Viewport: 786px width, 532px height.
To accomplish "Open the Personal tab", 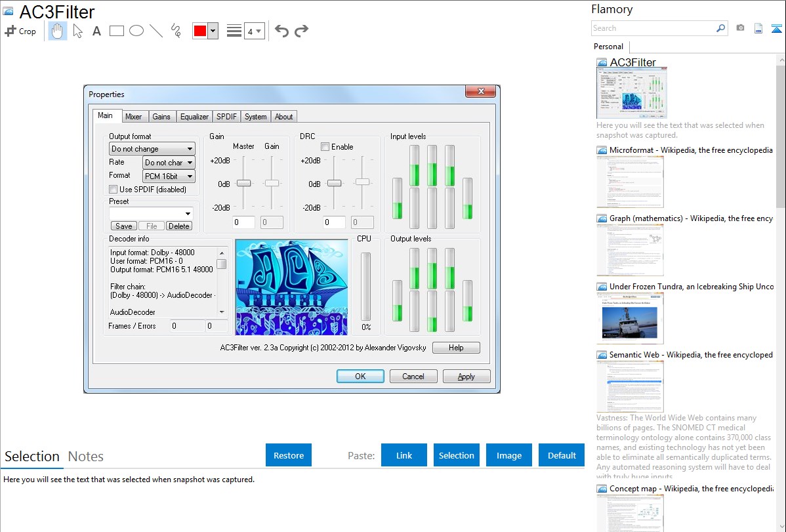I will click(x=609, y=47).
